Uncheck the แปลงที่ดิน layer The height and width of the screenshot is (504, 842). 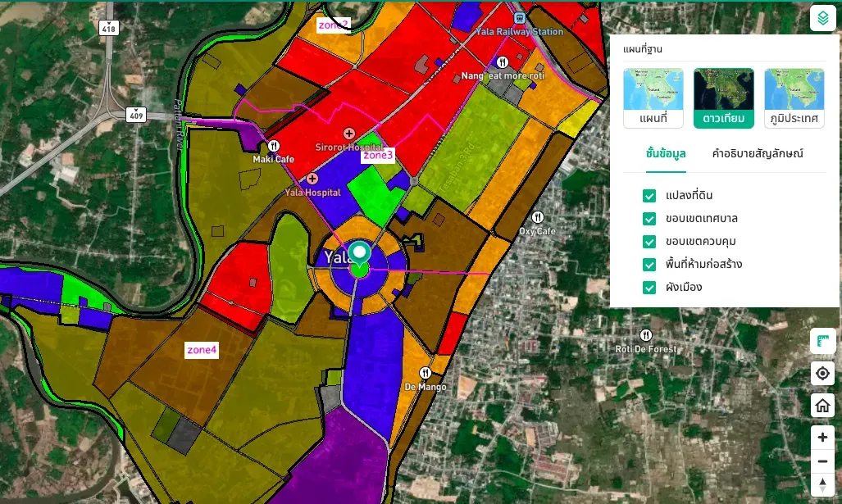point(649,195)
